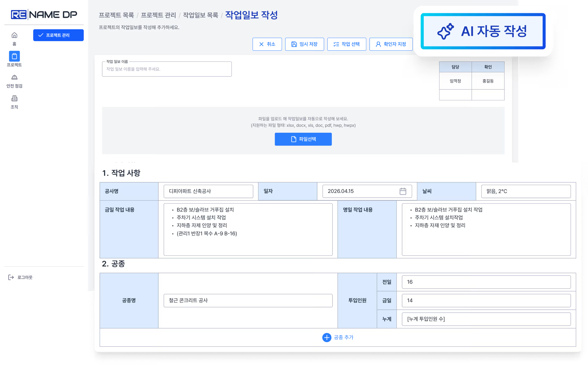Click the 확인 table header
The height and width of the screenshot is (365, 588).
[x=488, y=67]
